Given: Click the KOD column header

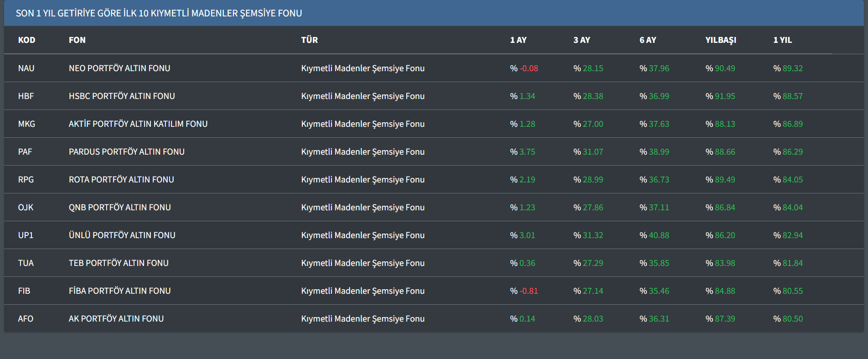Looking at the screenshot, I should [26, 40].
